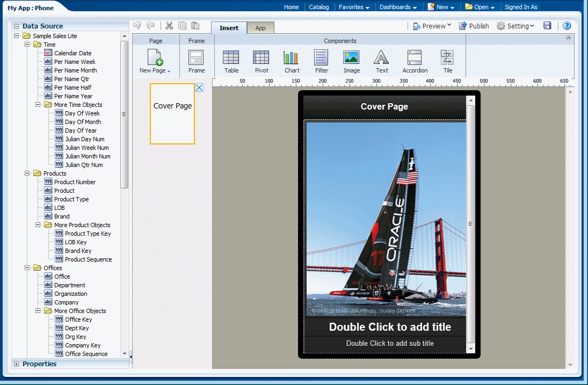Collapse the ribbon with the small up arrow
The width and height of the screenshot is (588, 385).
[568, 38]
